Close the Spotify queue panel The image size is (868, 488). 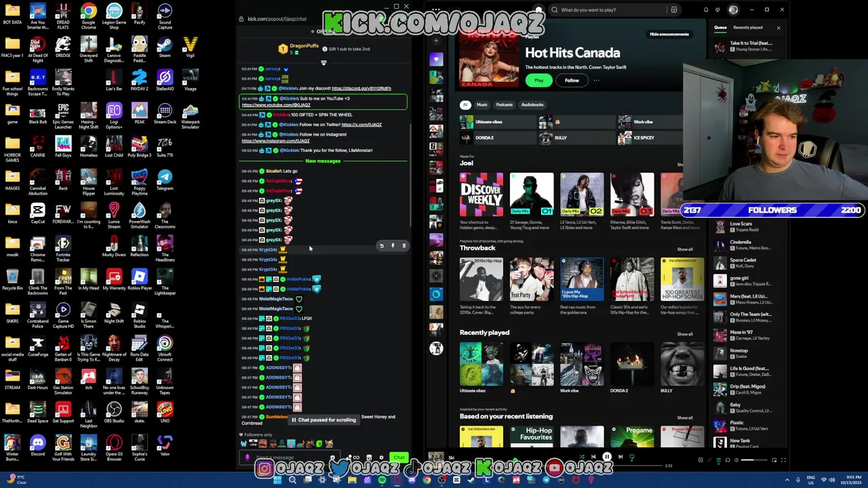(778, 28)
